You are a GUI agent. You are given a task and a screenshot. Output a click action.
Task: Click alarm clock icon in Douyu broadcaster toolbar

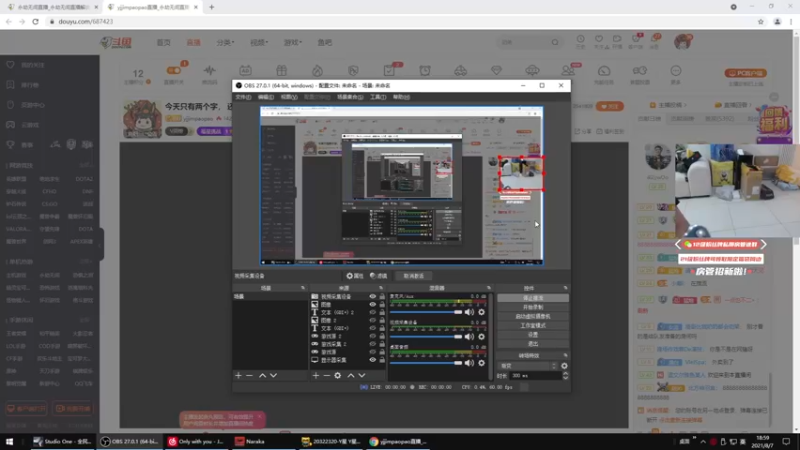(x=425, y=70)
